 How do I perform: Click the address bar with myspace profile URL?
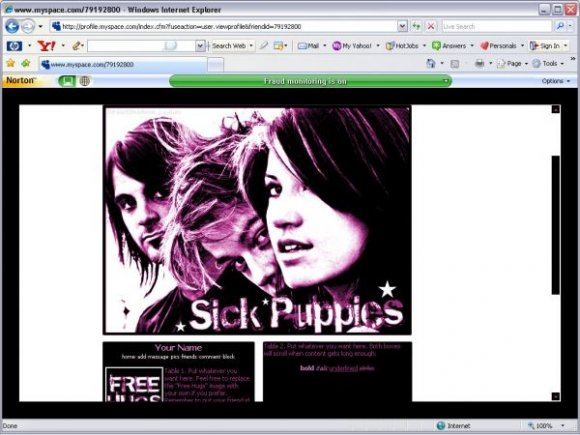click(223, 26)
